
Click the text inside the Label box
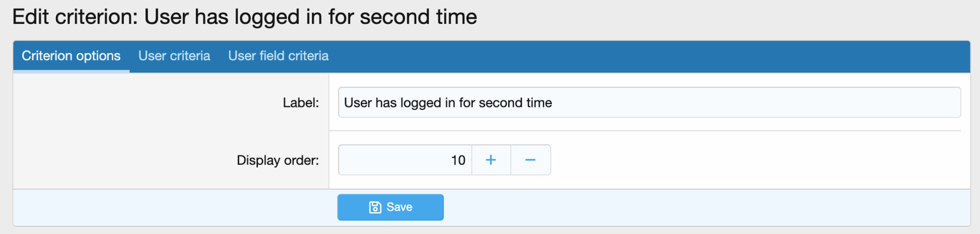(448, 103)
